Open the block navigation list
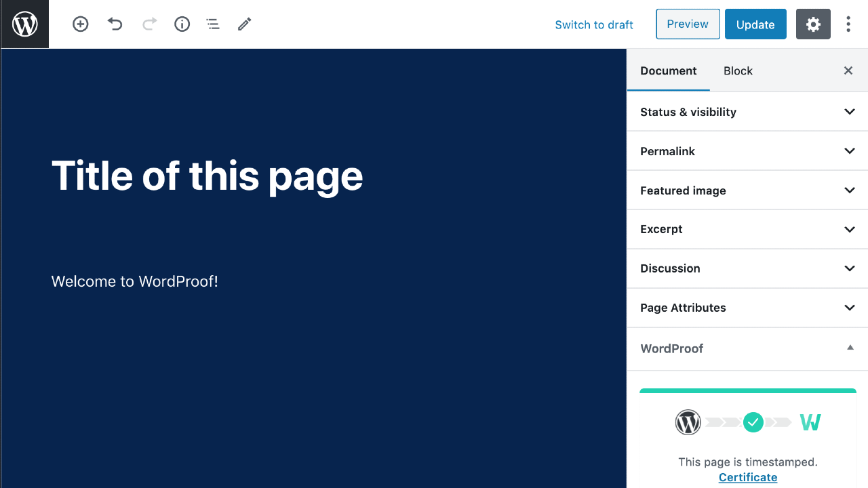 tap(213, 24)
